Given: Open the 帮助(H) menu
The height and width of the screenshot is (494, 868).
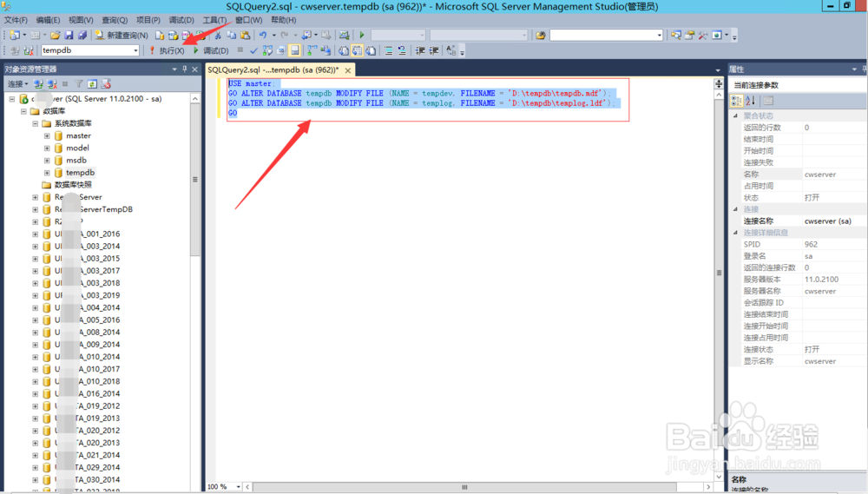Looking at the screenshot, I should (284, 20).
